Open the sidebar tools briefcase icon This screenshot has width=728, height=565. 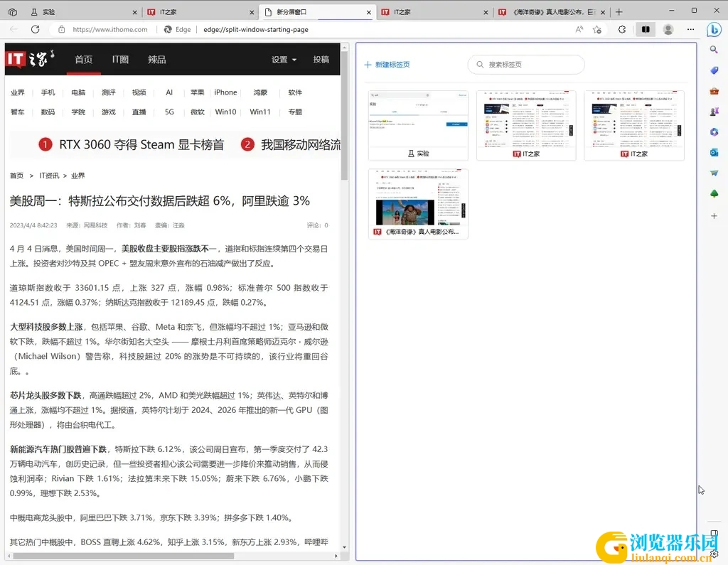point(714,91)
